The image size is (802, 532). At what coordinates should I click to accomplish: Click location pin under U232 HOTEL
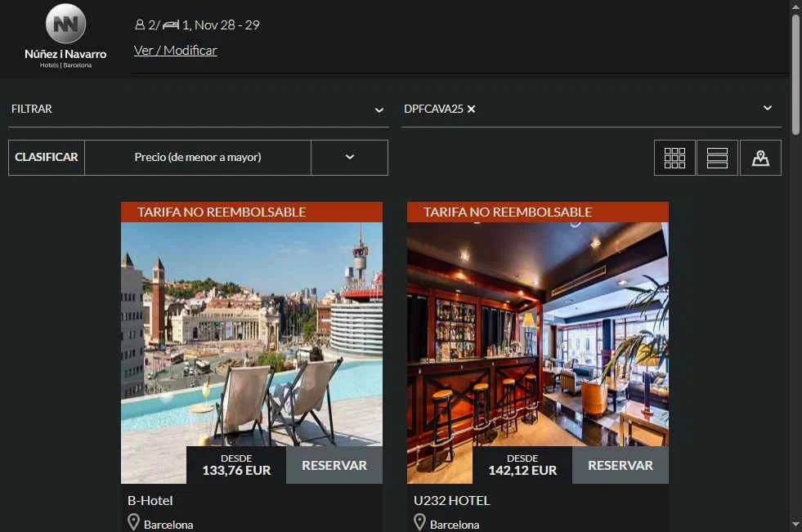(x=419, y=522)
